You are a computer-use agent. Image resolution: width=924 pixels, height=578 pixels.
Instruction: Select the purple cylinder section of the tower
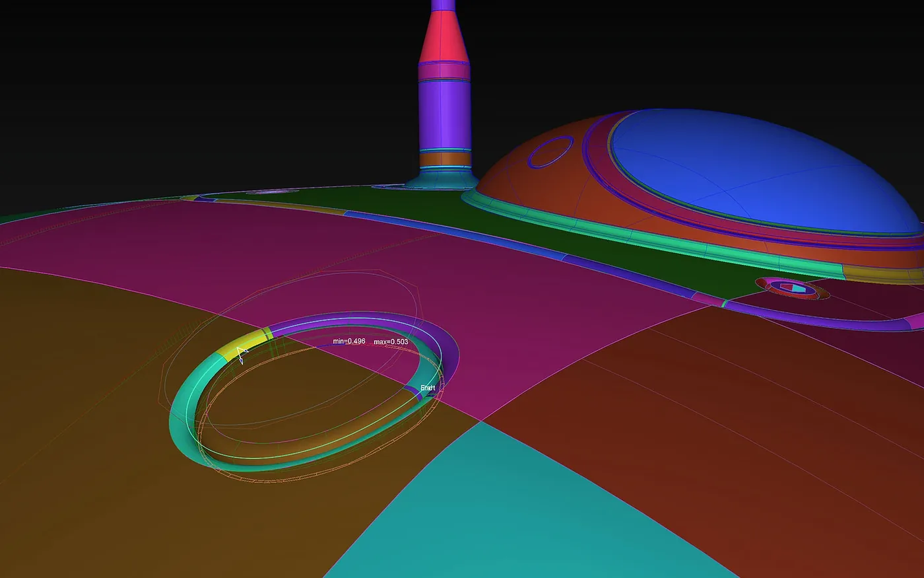pos(445,115)
